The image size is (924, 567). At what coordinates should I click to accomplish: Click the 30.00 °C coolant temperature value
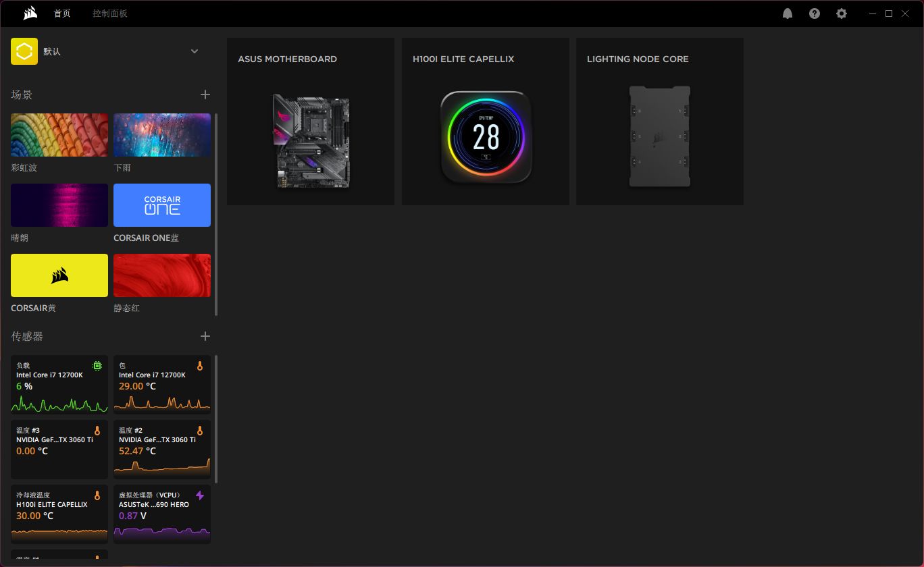tap(34, 516)
